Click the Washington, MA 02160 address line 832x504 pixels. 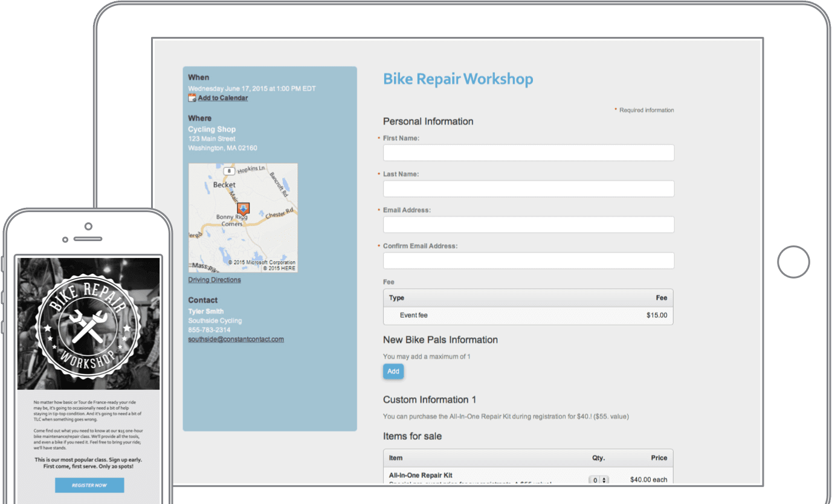click(222, 148)
